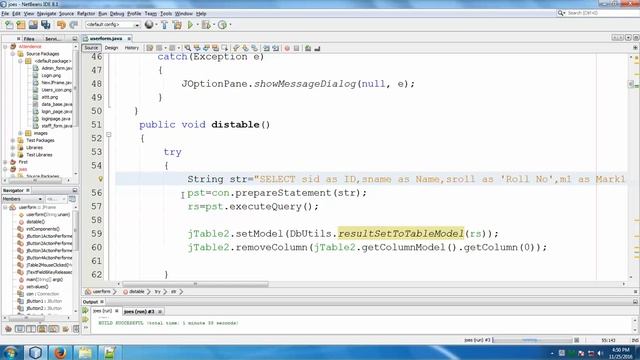The width and height of the screenshot is (640, 360).
Task: Expand the Test Packages node
Action: click(13, 140)
